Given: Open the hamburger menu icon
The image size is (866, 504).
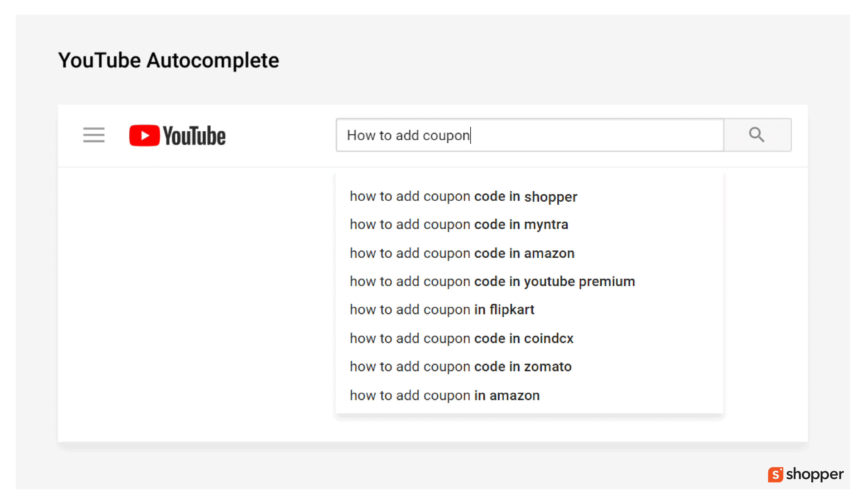Looking at the screenshot, I should (94, 135).
